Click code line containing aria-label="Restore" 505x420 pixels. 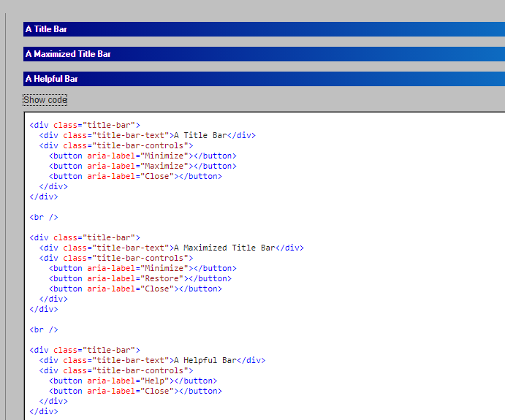pos(140,279)
